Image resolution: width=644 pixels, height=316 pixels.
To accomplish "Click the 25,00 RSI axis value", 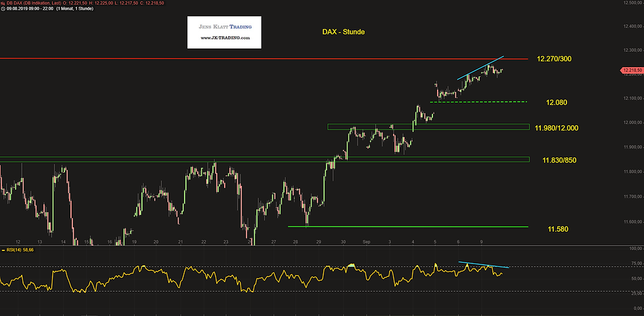I will coord(637,294).
